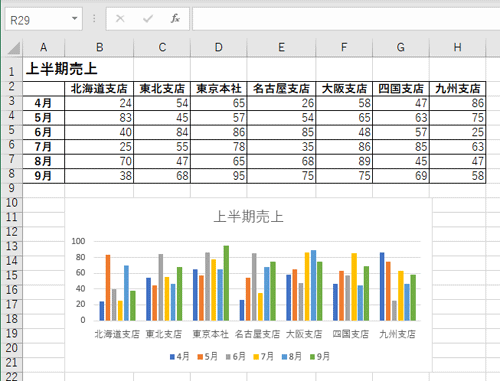Click the chart title 上半期売上

pyautogui.click(x=248, y=217)
